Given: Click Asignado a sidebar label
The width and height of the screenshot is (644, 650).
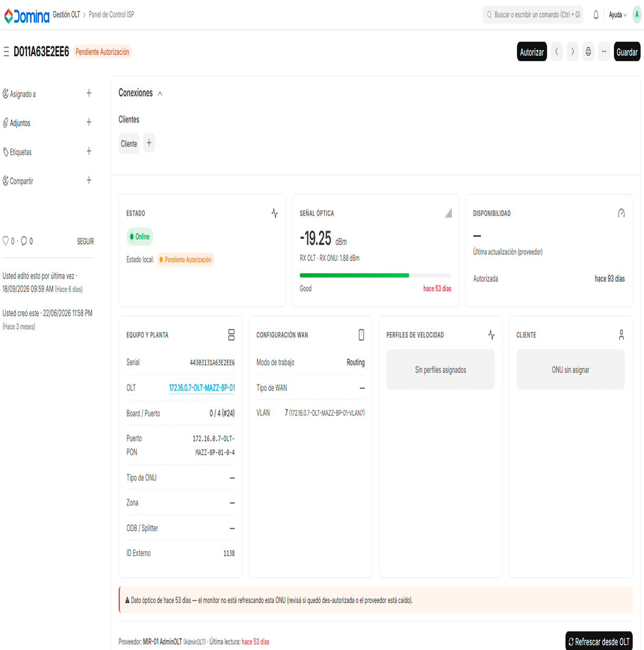Looking at the screenshot, I should 23,94.
